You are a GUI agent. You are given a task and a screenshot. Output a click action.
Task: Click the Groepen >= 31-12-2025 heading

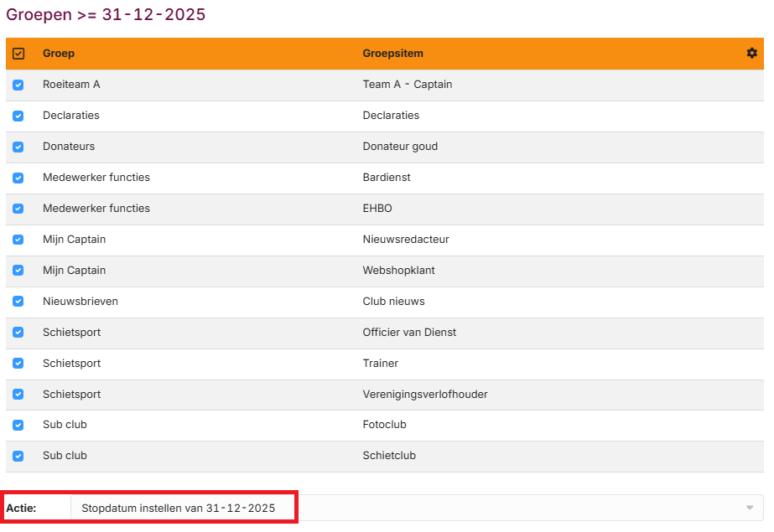pyautogui.click(x=105, y=14)
